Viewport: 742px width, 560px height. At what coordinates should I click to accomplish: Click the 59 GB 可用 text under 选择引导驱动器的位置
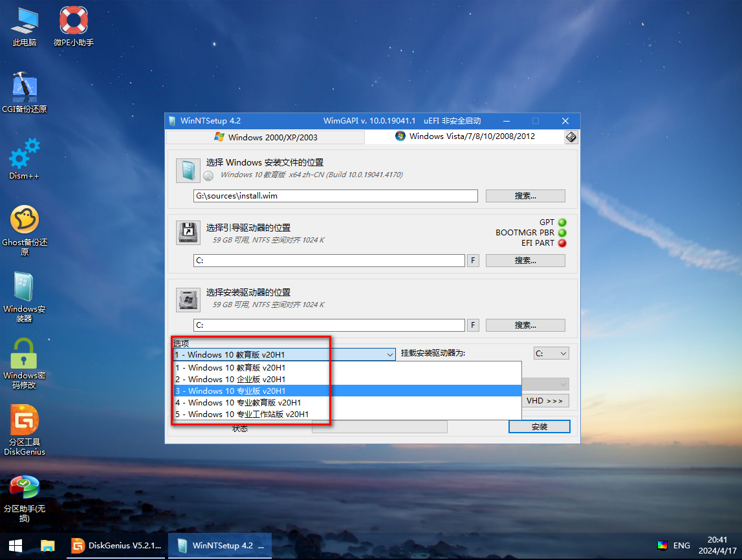(x=268, y=240)
